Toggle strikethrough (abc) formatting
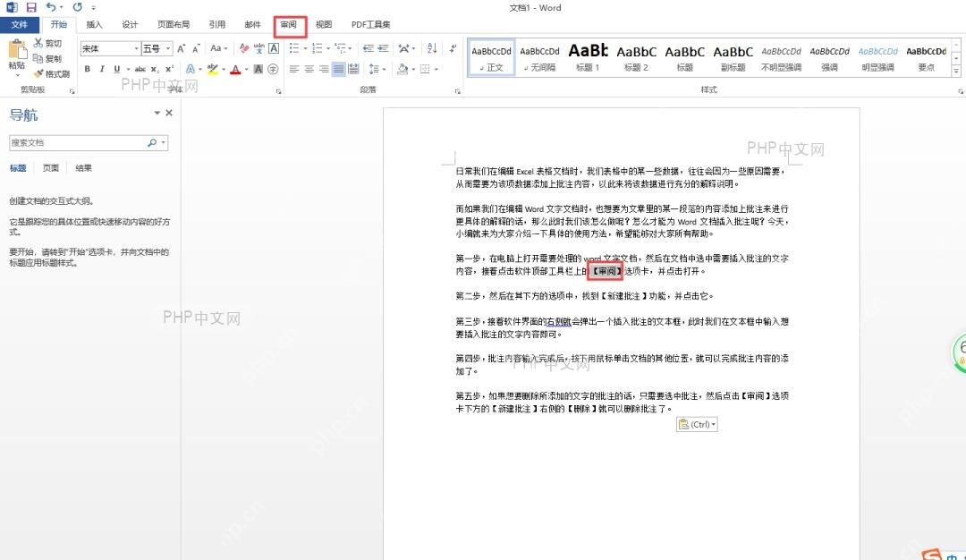 tap(140, 69)
